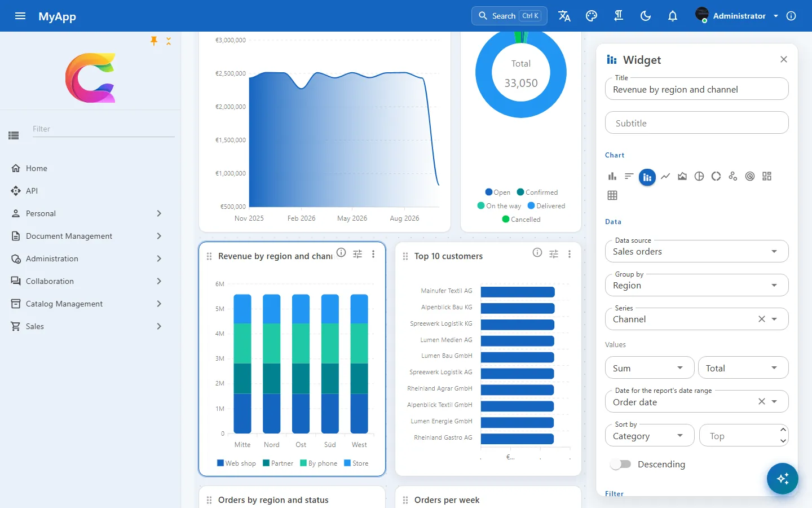Select the vertical bar chart type
Screen dimensions: 812x508
(612, 177)
